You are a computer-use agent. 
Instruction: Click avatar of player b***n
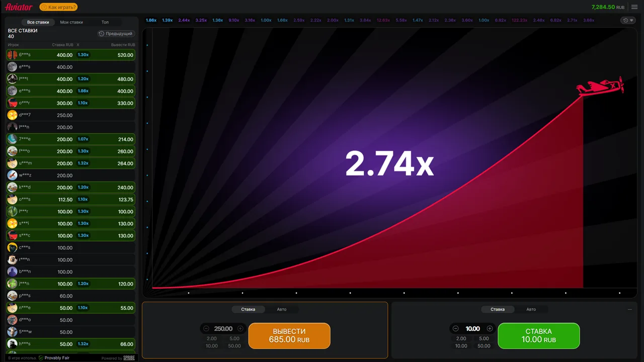pyautogui.click(x=13, y=272)
